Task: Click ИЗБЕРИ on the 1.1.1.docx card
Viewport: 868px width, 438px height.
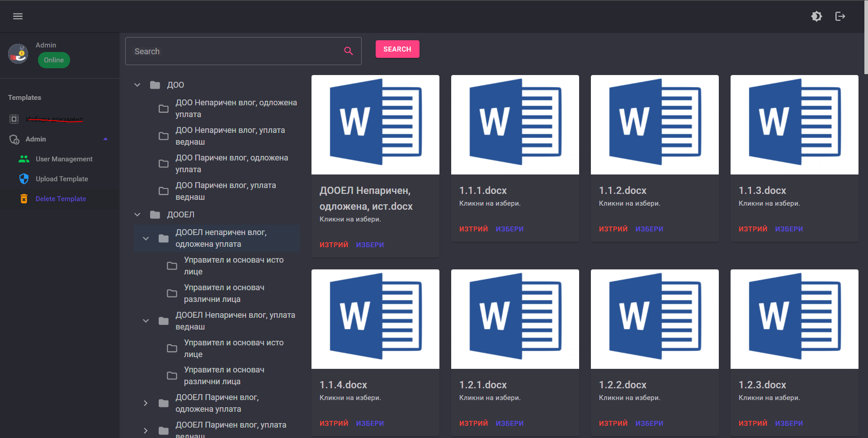Action: [x=509, y=229]
